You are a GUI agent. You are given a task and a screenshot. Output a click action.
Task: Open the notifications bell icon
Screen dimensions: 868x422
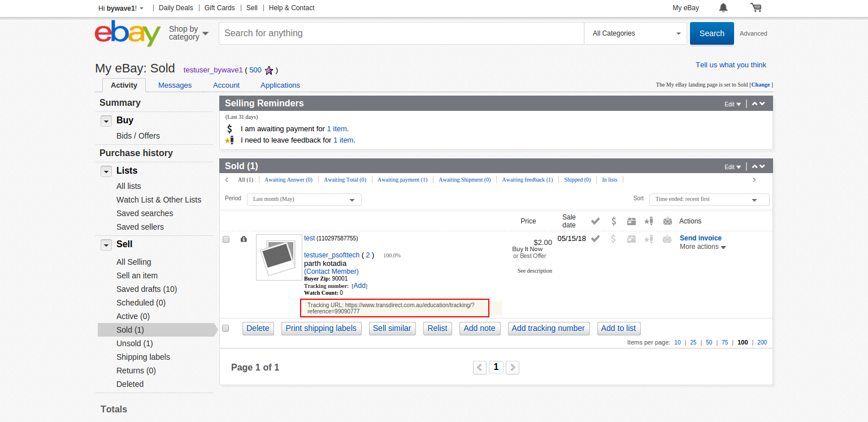click(723, 8)
